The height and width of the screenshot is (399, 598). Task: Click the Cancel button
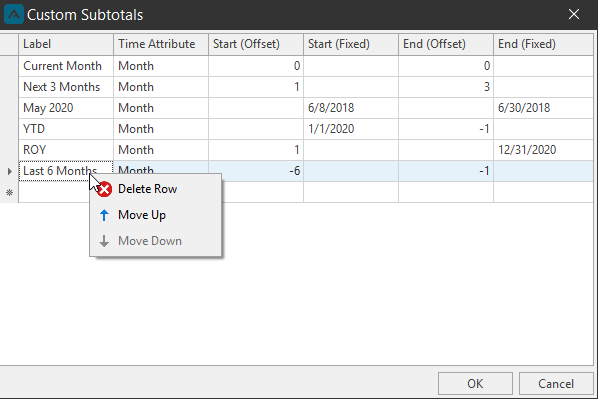point(556,383)
